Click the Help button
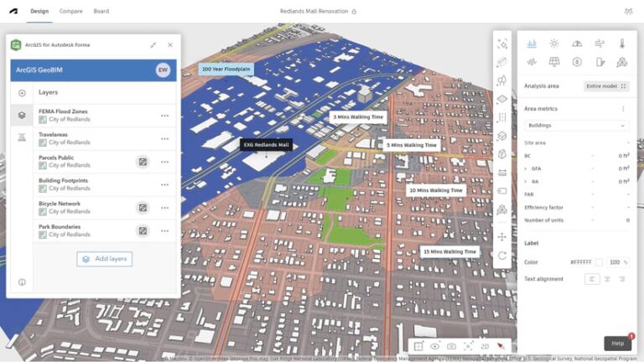The height and width of the screenshot is (362, 644). pos(618,343)
